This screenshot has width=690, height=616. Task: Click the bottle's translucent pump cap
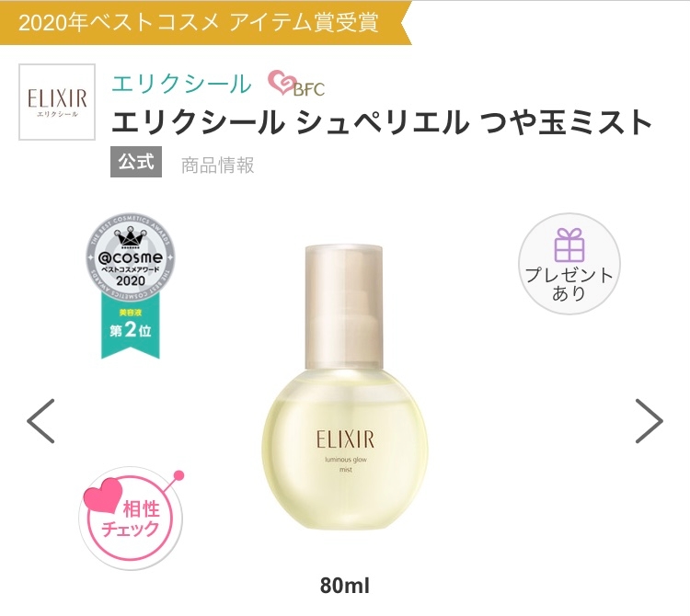pos(344,307)
